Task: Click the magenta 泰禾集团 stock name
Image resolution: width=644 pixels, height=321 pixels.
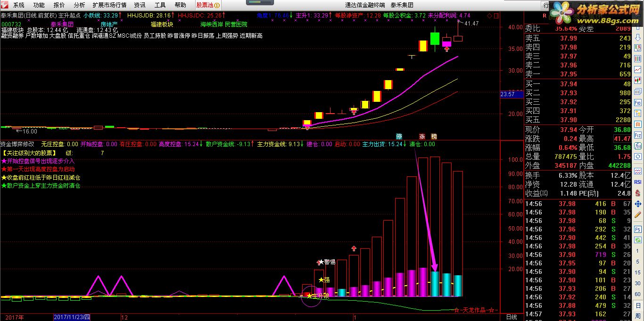Action: [62, 24]
